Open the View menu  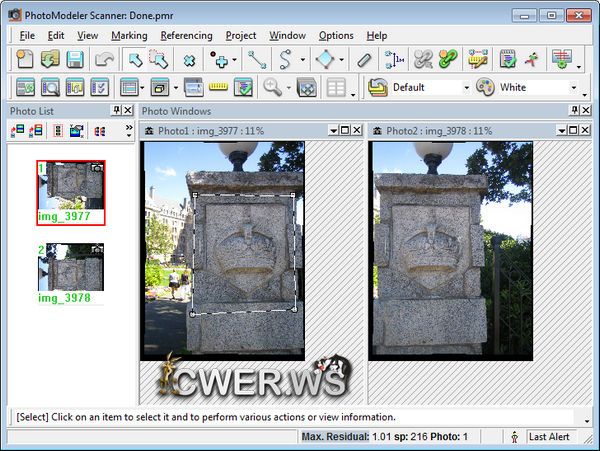point(88,36)
